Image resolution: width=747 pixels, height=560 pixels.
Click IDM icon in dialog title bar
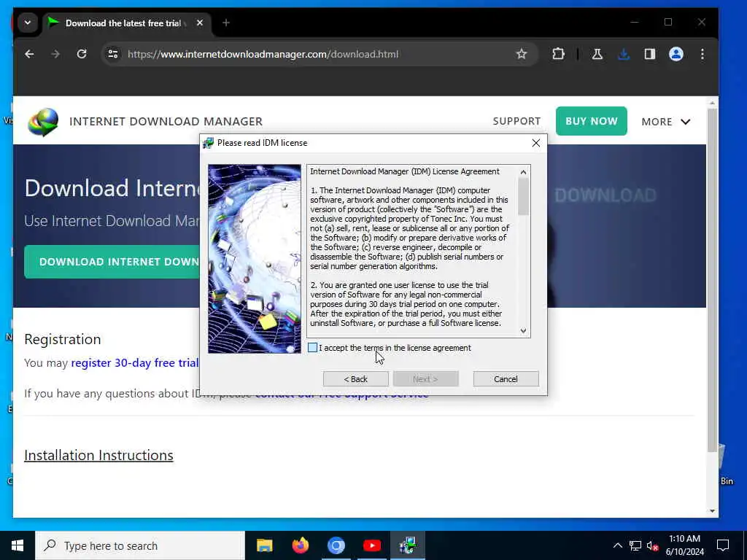pyautogui.click(x=208, y=143)
